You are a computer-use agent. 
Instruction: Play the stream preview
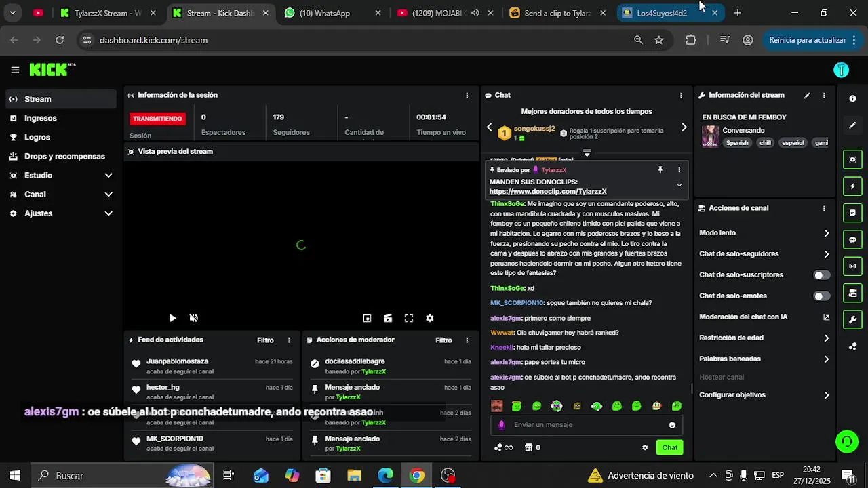tap(172, 318)
